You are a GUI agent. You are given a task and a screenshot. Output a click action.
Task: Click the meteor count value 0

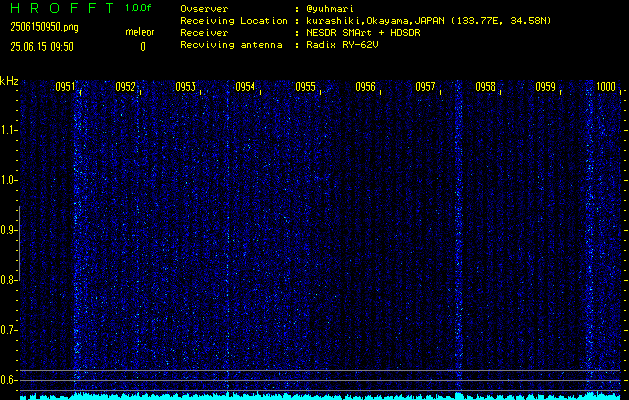[x=143, y=47]
